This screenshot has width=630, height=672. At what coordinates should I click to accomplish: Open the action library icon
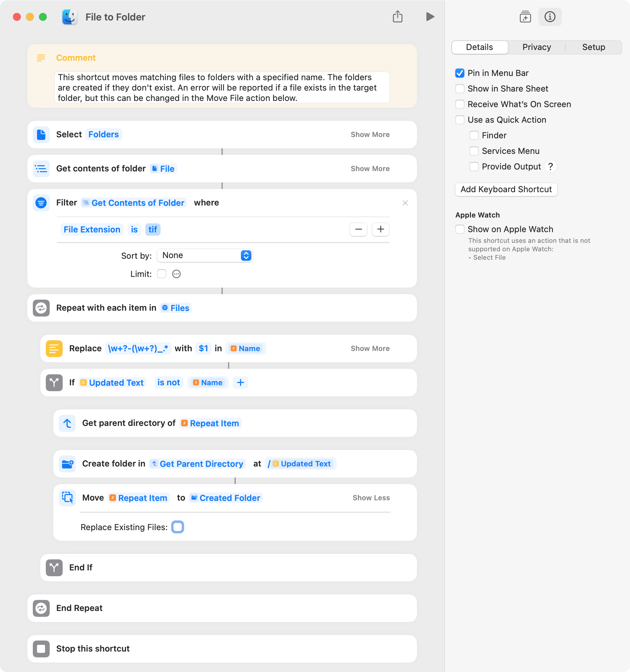pos(525,17)
